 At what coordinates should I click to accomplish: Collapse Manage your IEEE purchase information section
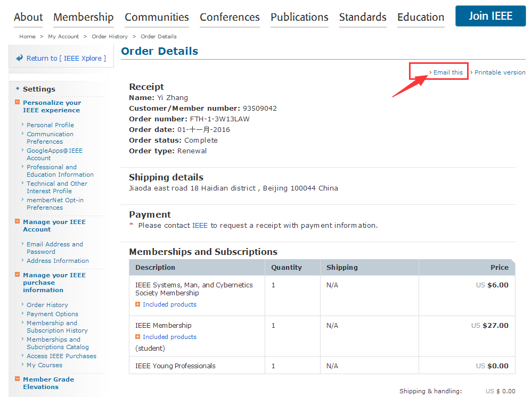[x=17, y=275]
